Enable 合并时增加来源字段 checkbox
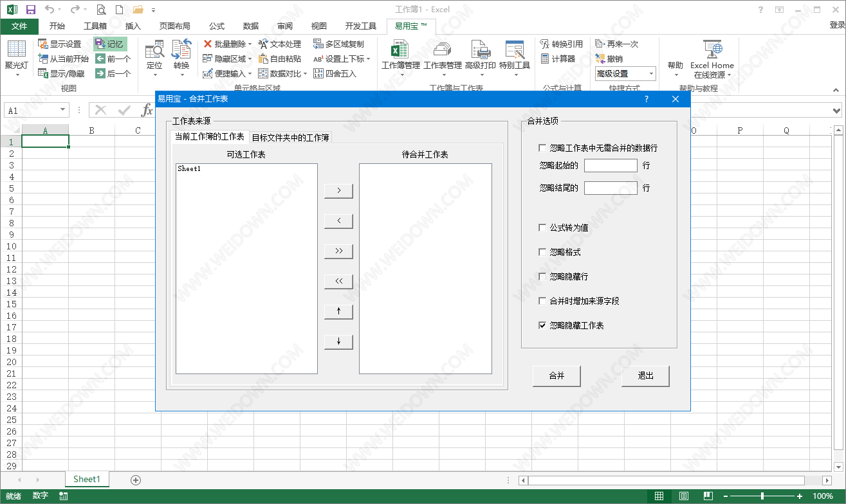846x504 pixels. point(542,301)
